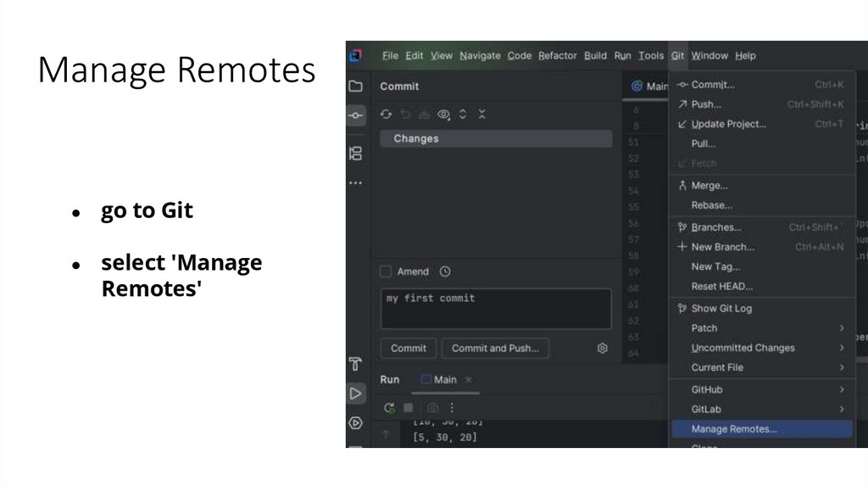Open the Project folder tool window
Image resolution: width=868 pixels, height=487 pixels.
click(x=355, y=86)
